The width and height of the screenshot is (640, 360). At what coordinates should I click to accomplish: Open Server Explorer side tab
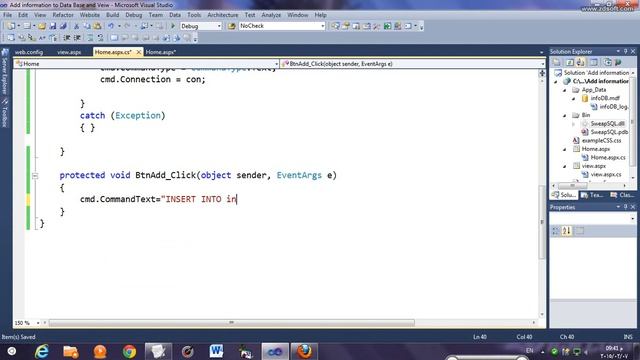(5, 71)
